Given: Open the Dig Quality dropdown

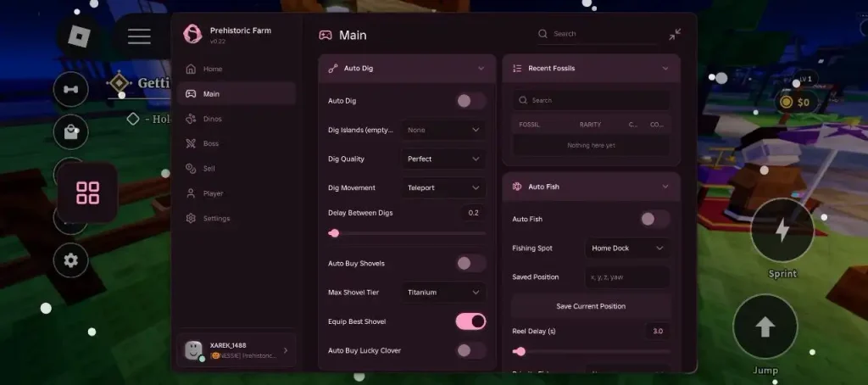Looking at the screenshot, I should 443,159.
